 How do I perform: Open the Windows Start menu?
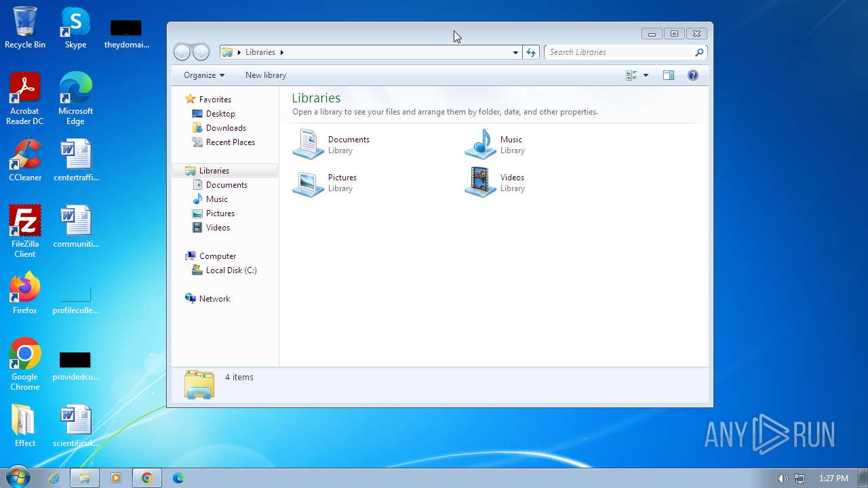point(17,477)
